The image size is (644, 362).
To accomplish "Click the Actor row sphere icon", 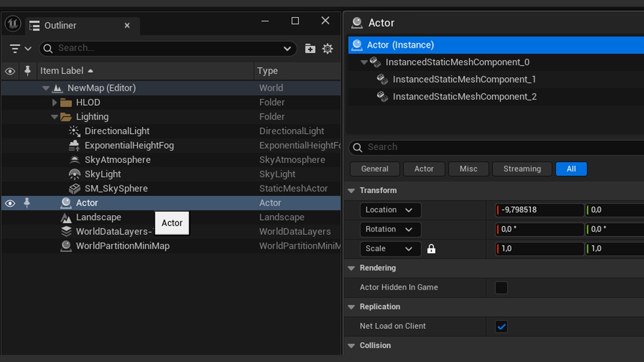I will (66, 203).
